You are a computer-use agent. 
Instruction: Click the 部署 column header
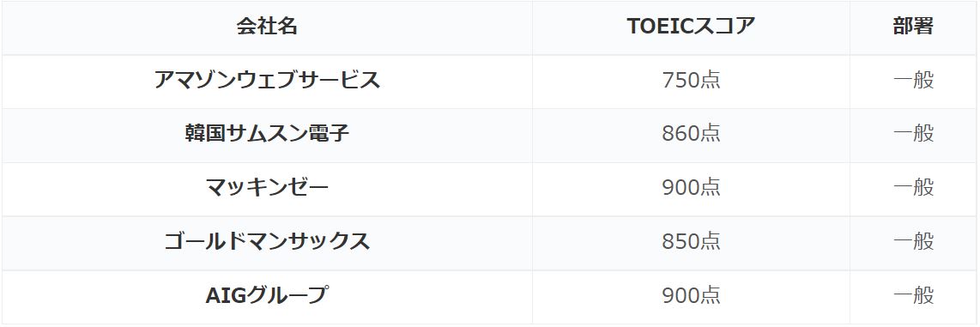(x=913, y=27)
